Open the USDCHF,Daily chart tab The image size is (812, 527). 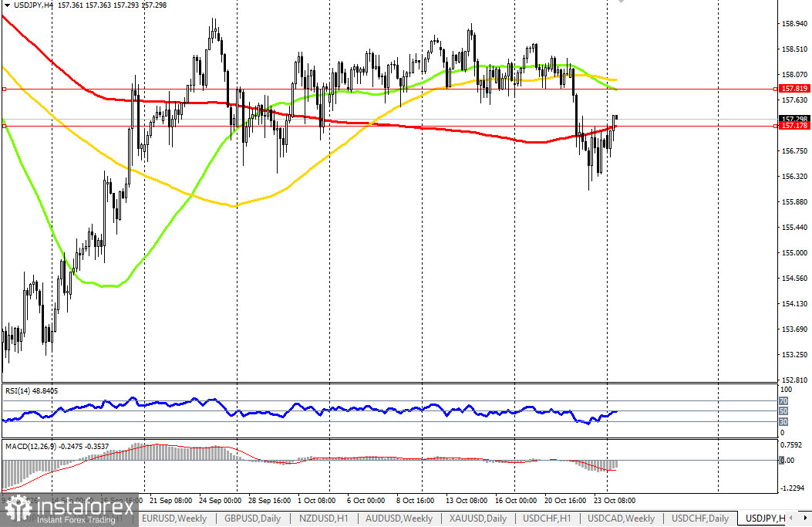click(x=700, y=519)
